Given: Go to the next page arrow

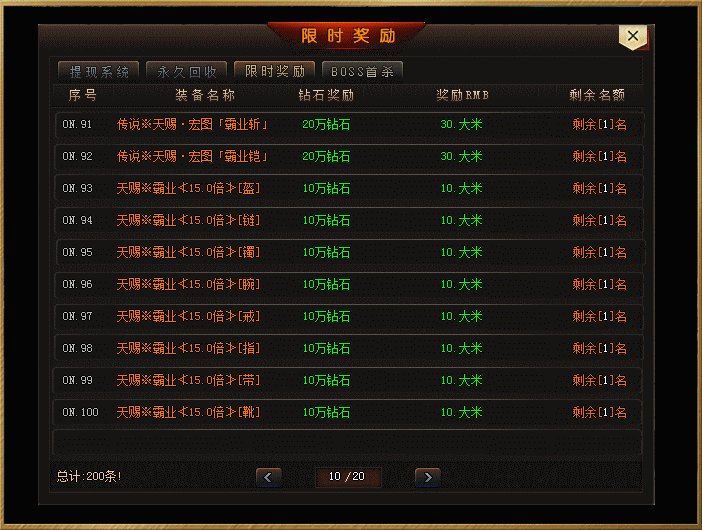Looking at the screenshot, I should pyautogui.click(x=428, y=477).
